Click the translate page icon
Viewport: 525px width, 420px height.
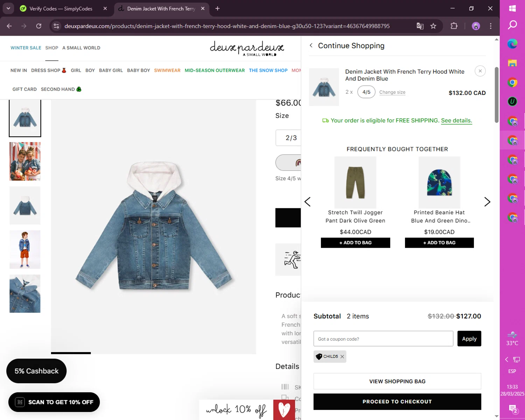tap(420, 26)
